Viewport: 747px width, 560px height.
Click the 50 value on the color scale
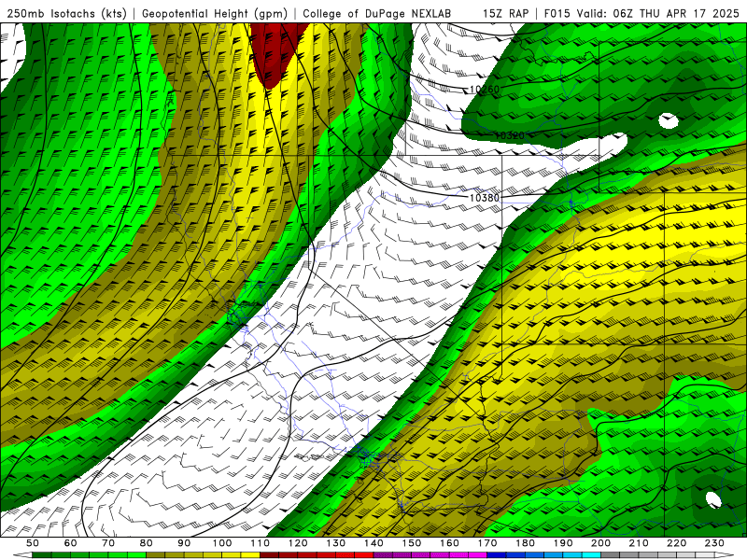click(x=33, y=543)
